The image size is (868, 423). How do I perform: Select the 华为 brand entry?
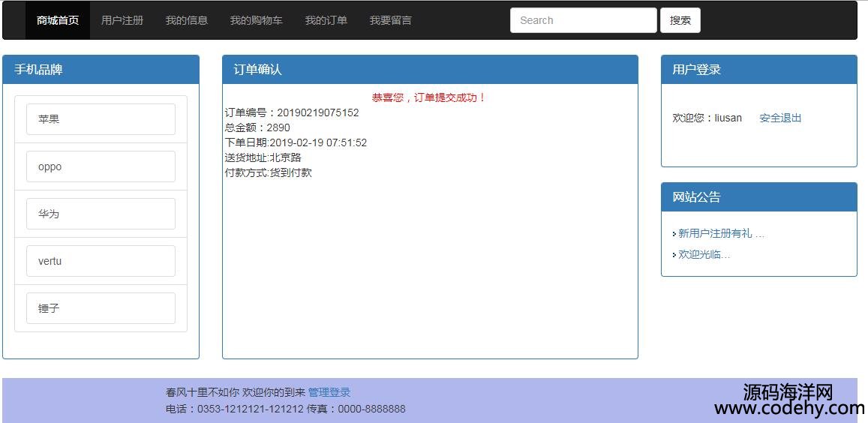[x=101, y=214]
